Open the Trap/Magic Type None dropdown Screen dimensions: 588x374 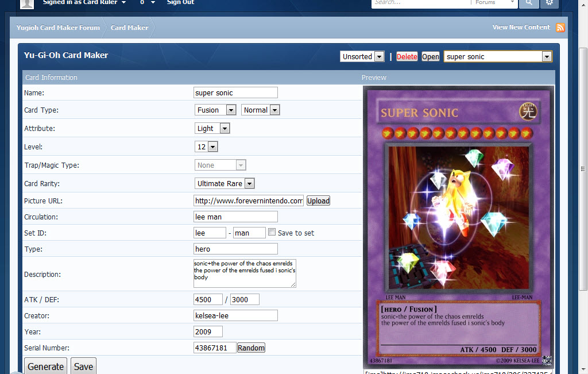coord(220,165)
